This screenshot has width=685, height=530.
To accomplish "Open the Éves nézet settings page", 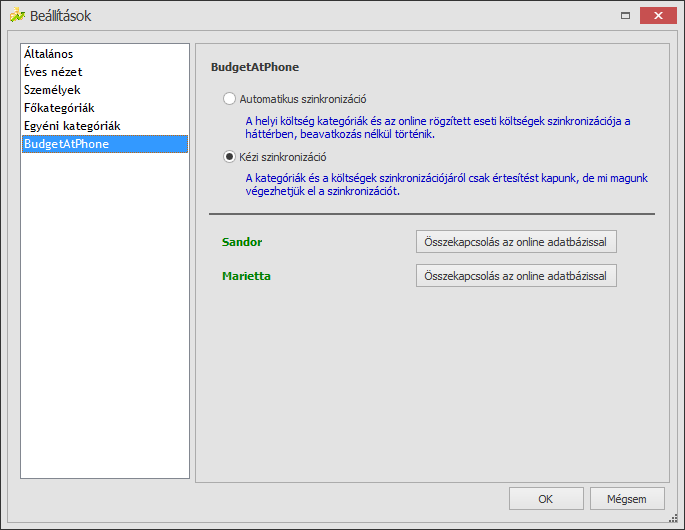I will (x=53, y=72).
